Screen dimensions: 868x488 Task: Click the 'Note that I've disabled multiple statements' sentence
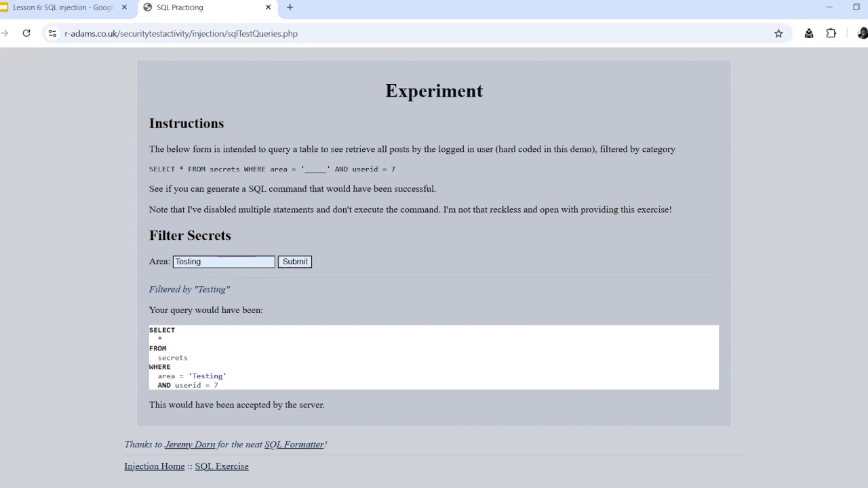410,209
